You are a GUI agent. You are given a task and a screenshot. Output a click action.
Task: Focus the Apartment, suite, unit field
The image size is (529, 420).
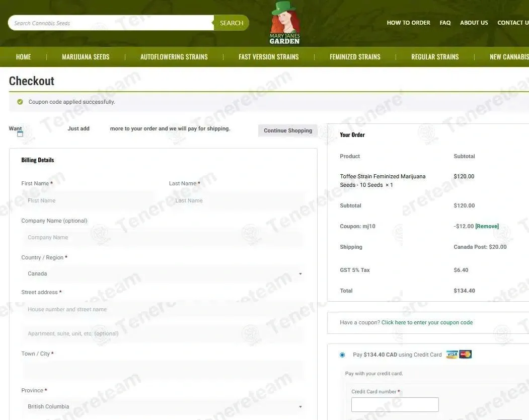[x=163, y=333]
